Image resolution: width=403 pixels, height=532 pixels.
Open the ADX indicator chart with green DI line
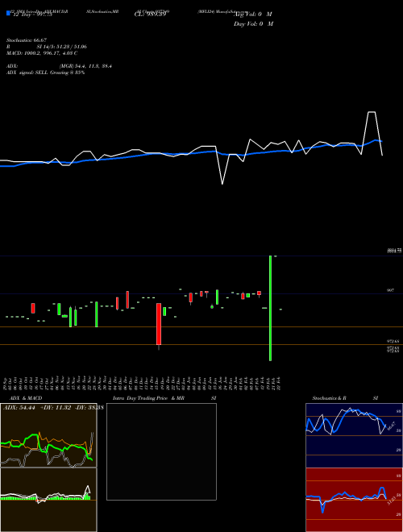(x=48, y=435)
